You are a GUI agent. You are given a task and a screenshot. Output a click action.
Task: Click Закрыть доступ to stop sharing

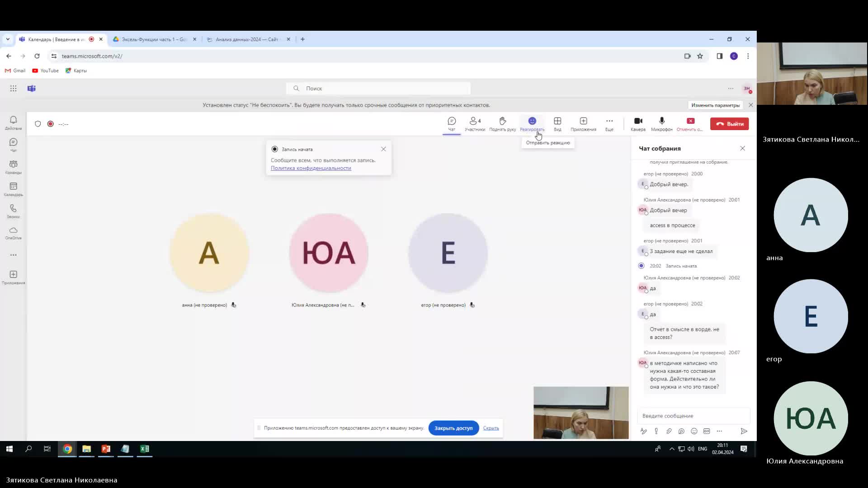453,428
